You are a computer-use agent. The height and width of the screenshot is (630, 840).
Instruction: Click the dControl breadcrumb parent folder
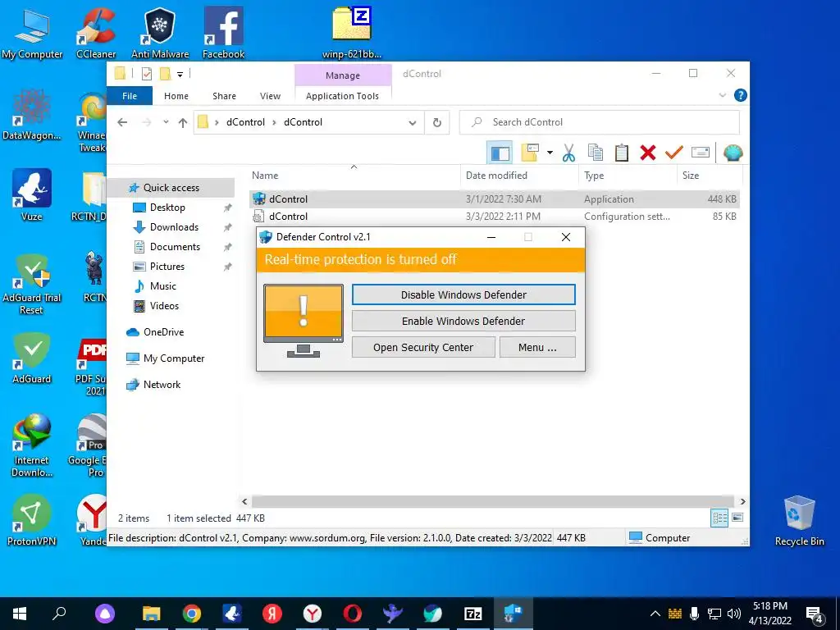coord(245,122)
